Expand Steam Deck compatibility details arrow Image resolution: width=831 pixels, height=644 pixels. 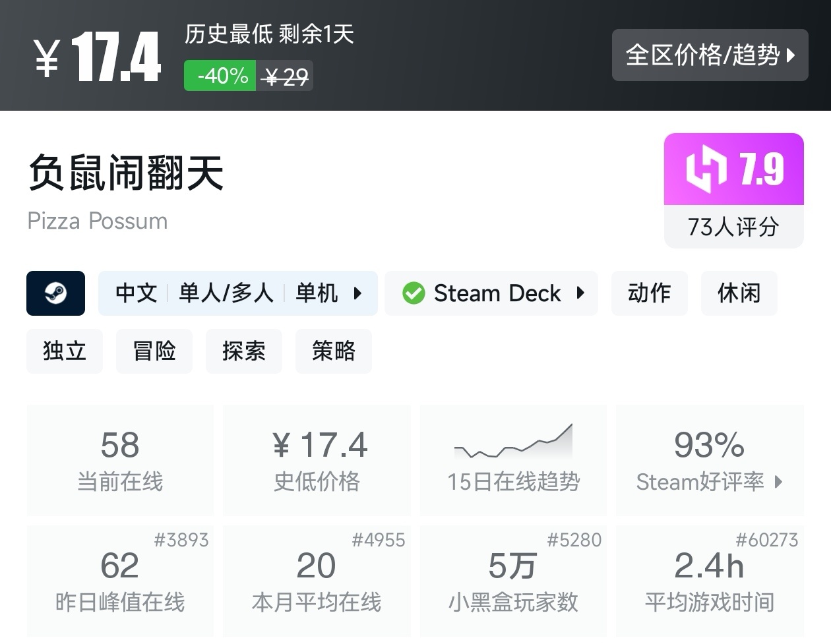pos(580,293)
